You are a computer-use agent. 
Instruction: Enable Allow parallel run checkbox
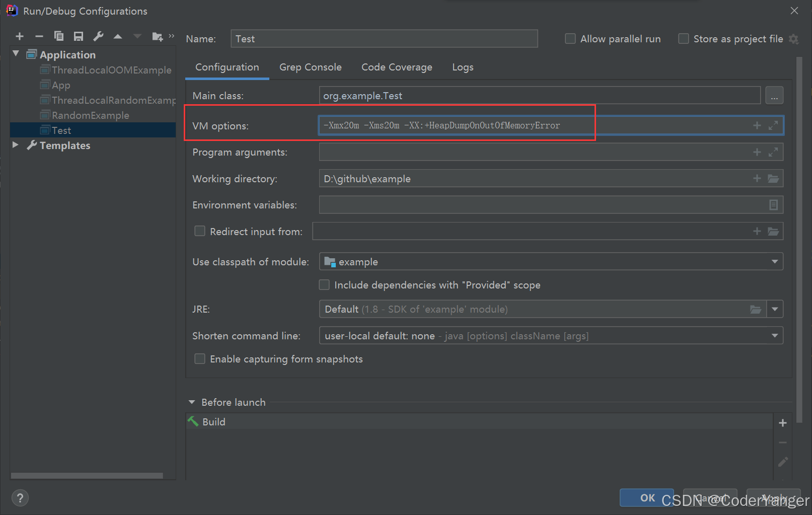click(x=570, y=39)
